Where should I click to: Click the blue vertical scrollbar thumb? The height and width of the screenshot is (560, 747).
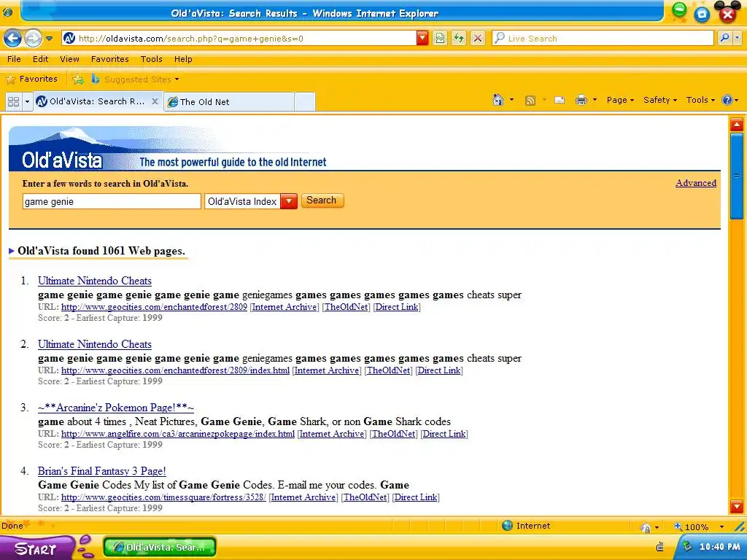click(x=737, y=176)
